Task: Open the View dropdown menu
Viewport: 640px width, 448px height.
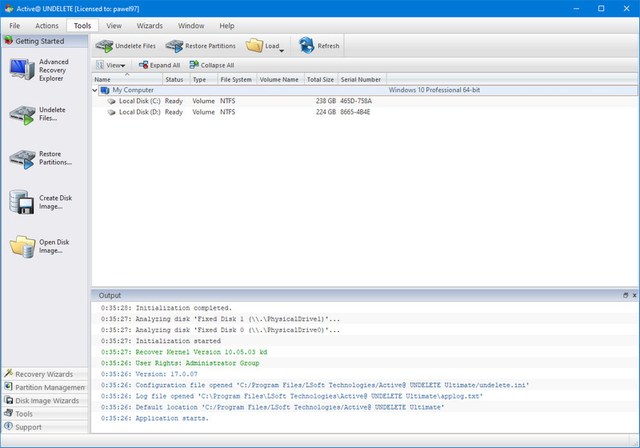Action: (110, 65)
